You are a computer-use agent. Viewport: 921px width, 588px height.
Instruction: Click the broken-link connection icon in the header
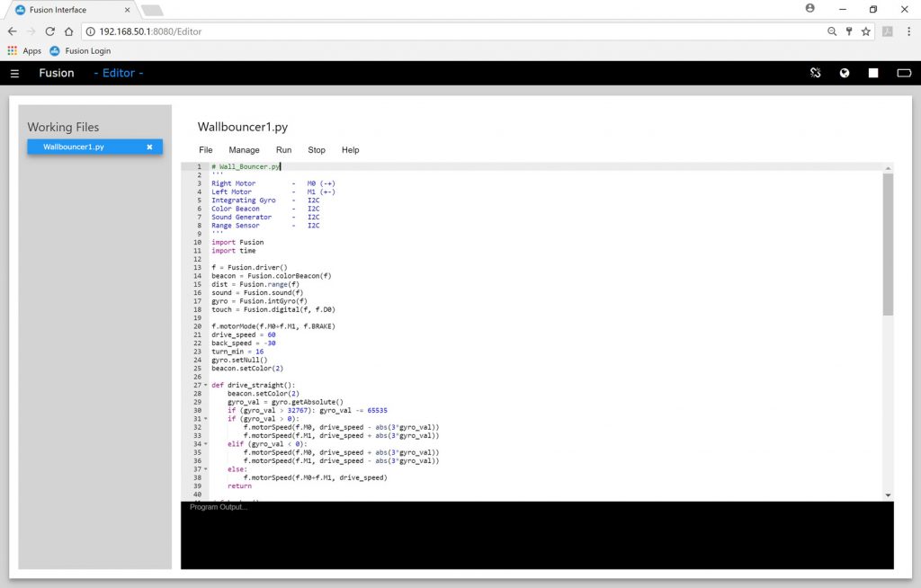click(816, 73)
